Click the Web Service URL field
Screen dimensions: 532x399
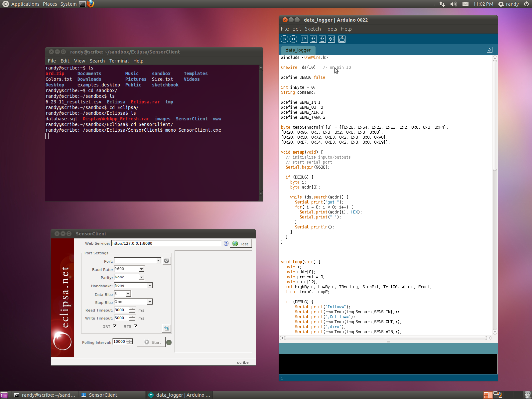pos(166,243)
